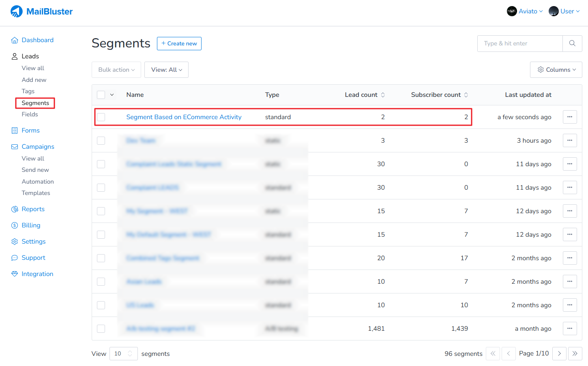This screenshot has width=588, height=366.
Task: Click the Integration diamond icon
Action: 15,274
